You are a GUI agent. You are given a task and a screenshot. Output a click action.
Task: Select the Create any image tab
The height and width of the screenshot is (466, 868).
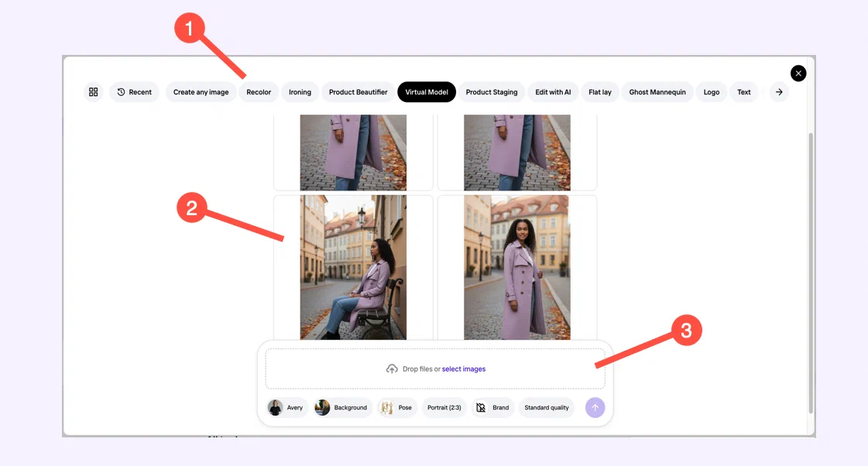pos(201,92)
